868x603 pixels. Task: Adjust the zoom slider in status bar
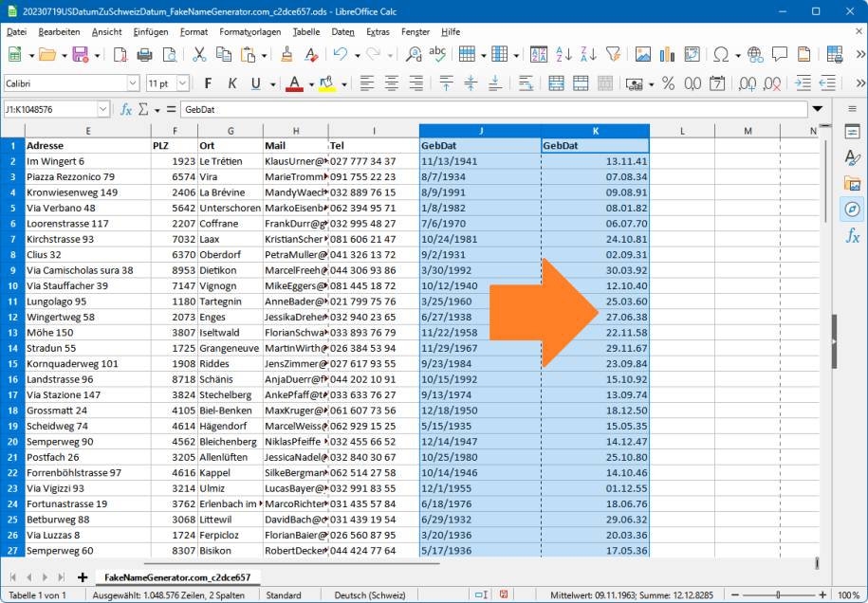pos(778,593)
